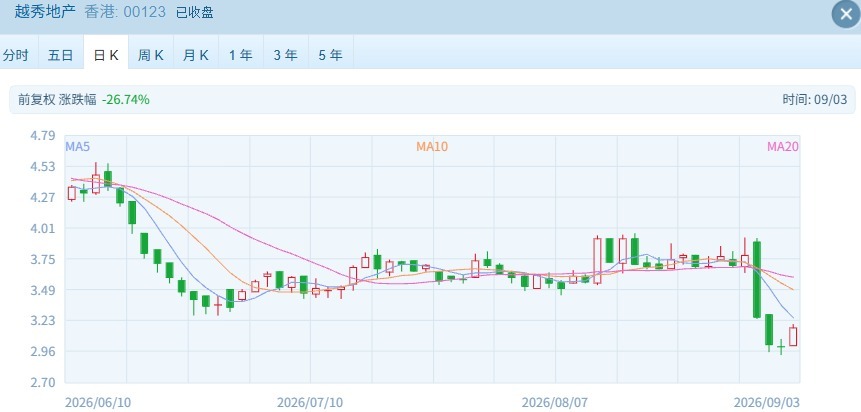Click the -26.74% change percentage
The height and width of the screenshot is (412, 861).
125,99
